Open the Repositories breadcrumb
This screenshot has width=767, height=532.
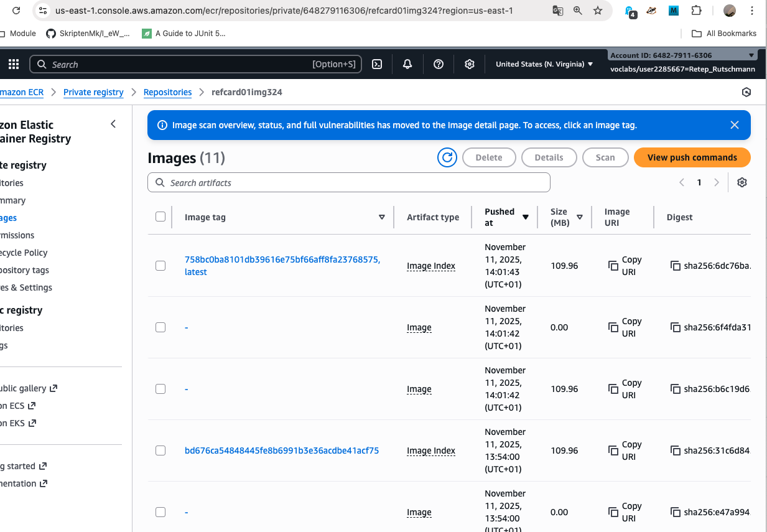point(167,92)
